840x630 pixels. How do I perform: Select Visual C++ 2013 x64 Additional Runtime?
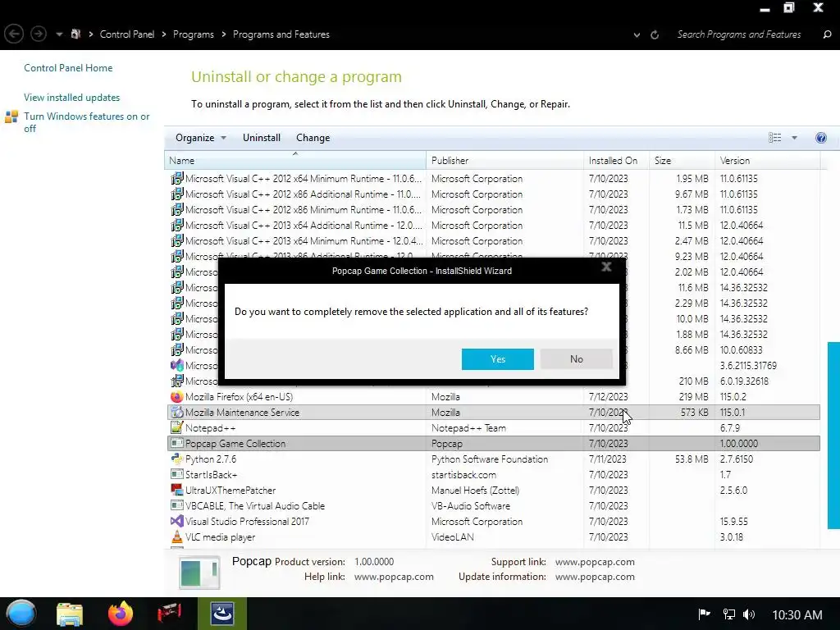click(x=492, y=226)
